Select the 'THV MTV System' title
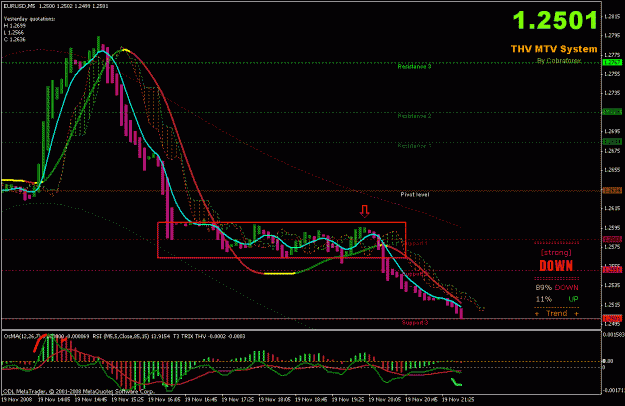625x406 pixels. 554,49
